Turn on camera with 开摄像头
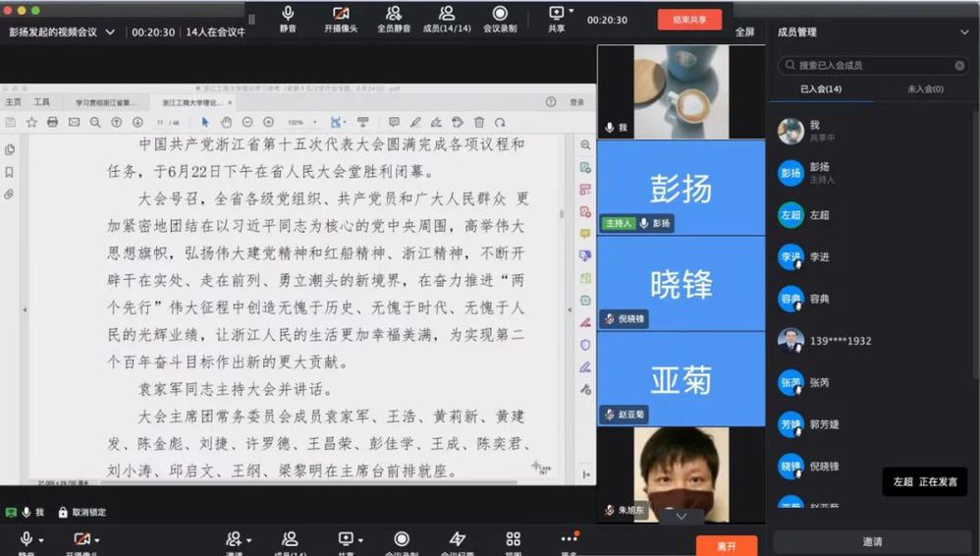This screenshot has width=980, height=556. pos(340,14)
